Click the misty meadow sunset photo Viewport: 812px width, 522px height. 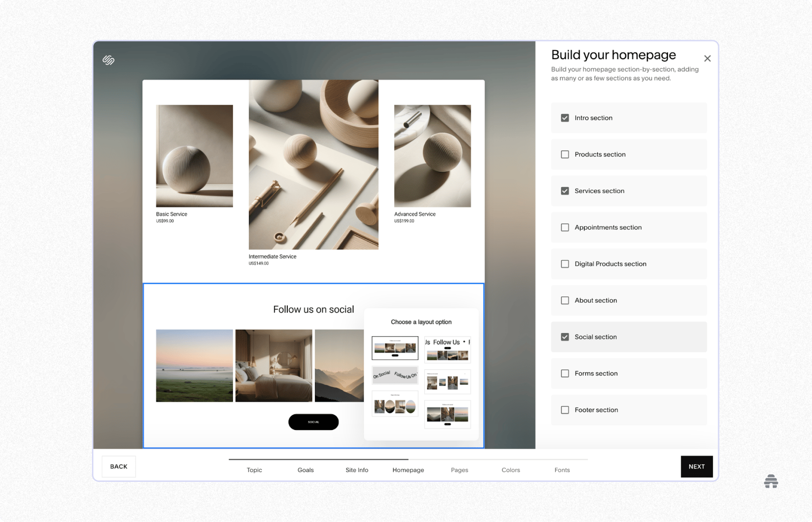pos(194,365)
